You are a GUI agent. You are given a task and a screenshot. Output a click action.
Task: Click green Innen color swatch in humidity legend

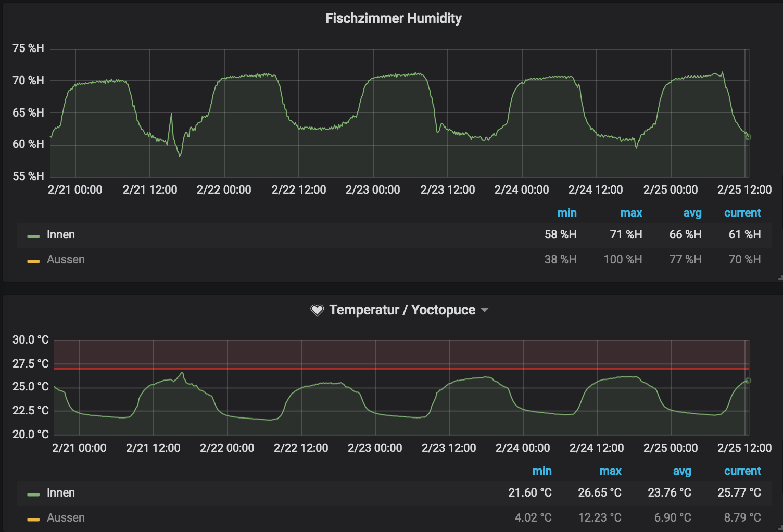coord(33,236)
